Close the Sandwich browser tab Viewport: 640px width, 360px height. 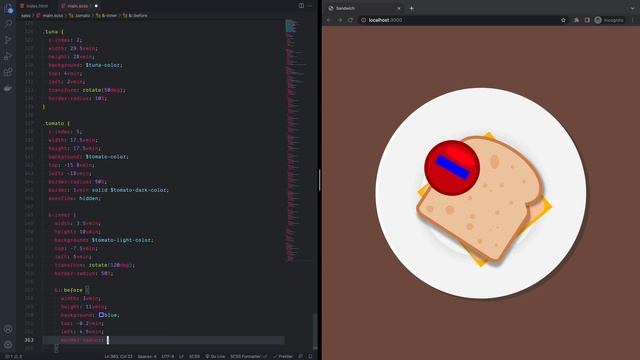click(x=399, y=8)
